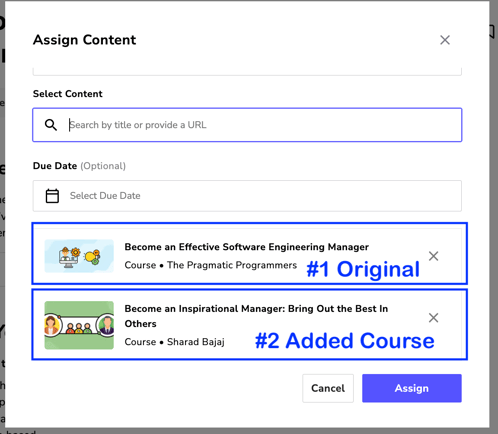Image resolution: width=498 pixels, height=434 pixels.
Task: Focus the search by title or URL field
Action: pos(247,125)
